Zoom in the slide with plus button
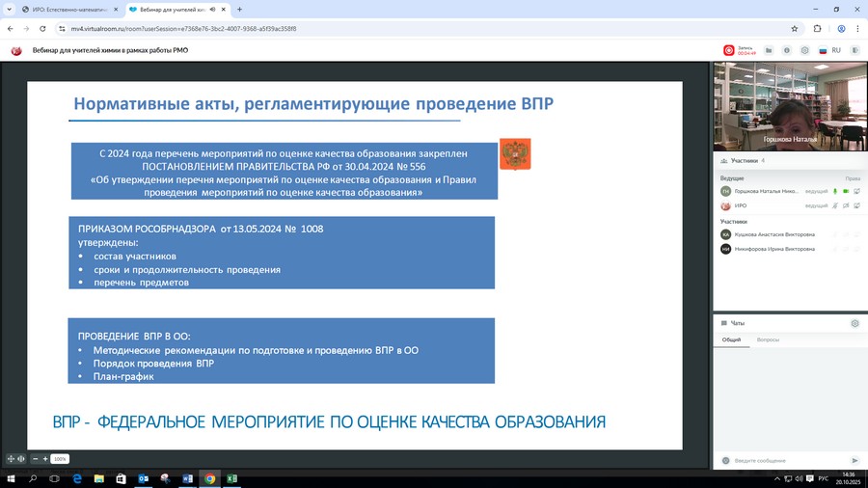The width and height of the screenshot is (868, 488). 45,459
